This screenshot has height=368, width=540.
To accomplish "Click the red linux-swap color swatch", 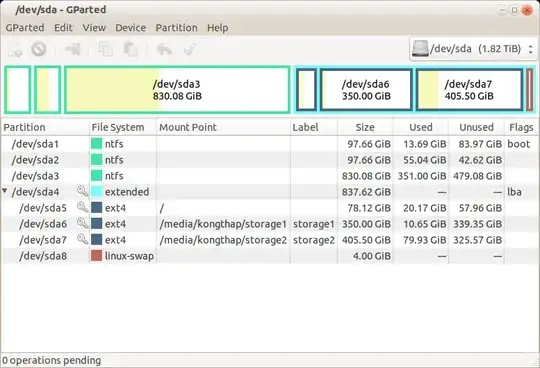I will tap(96, 256).
